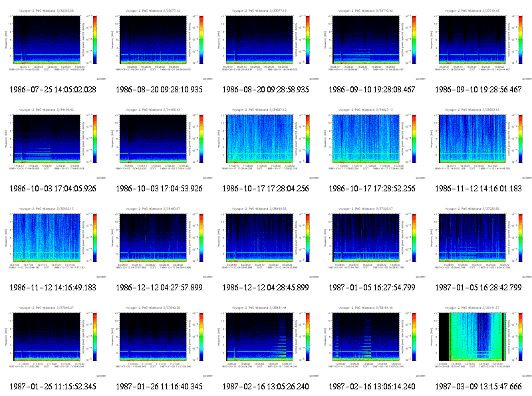Click caption text 1986-10-03 17:04:05.926

[x=53, y=189]
